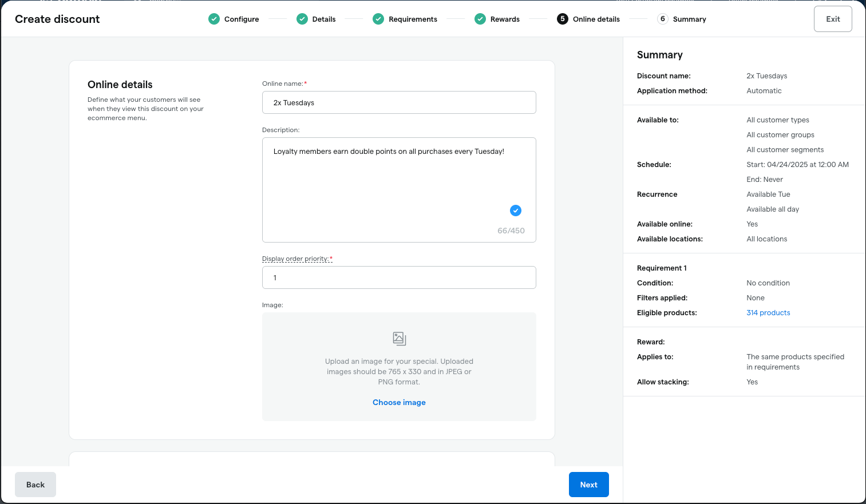Focus the Display order priority field
This screenshot has height=504, width=866.
point(399,277)
